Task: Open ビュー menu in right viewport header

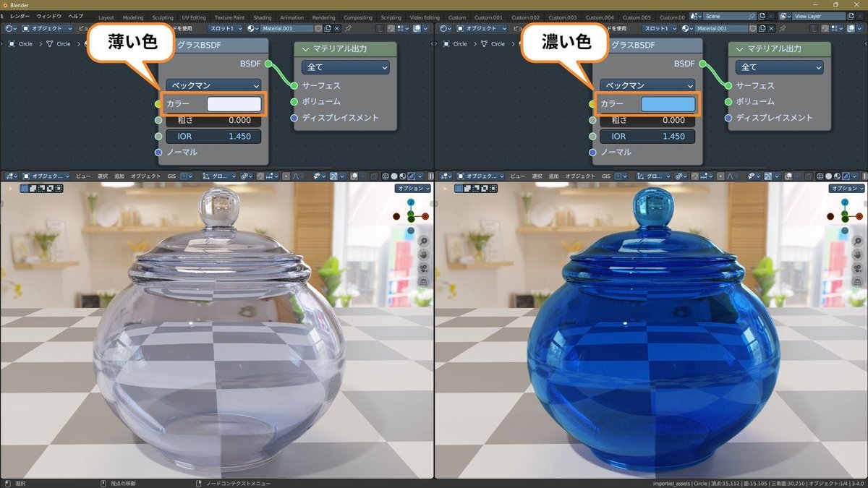Action: click(518, 176)
